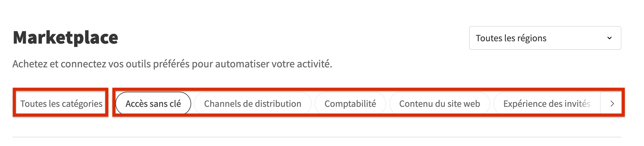Click the right chevron to scroll categories
644x146 pixels.
[612, 104]
